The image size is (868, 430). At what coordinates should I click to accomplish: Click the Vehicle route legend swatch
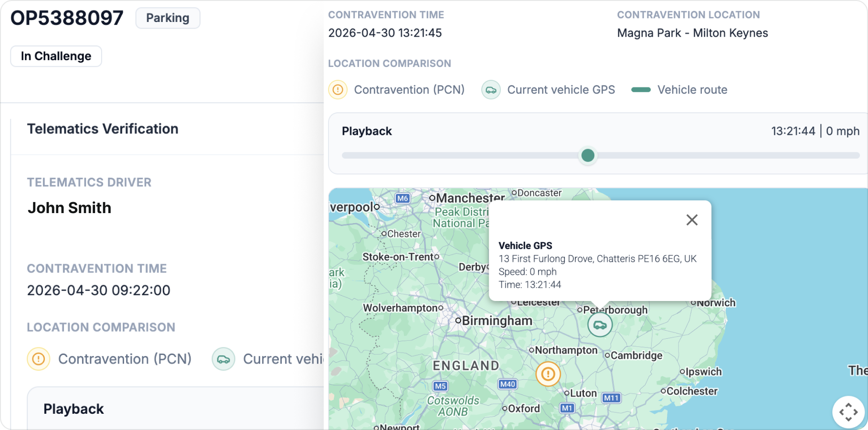[x=641, y=89]
